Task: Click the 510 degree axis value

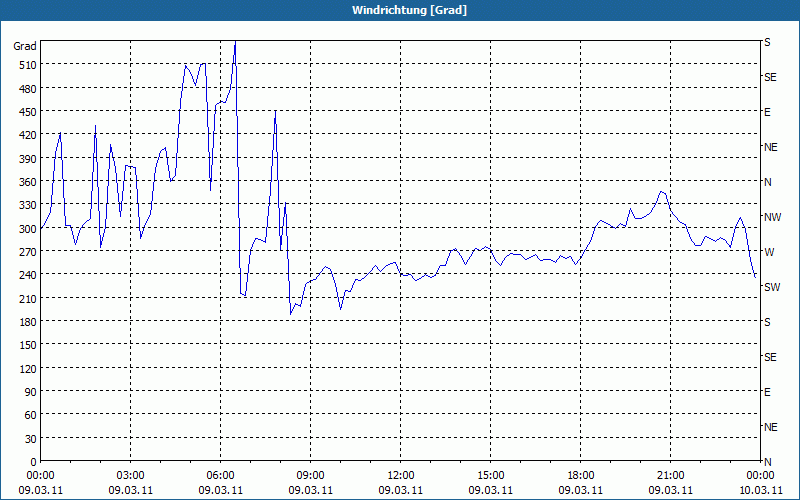Action: pyautogui.click(x=28, y=65)
